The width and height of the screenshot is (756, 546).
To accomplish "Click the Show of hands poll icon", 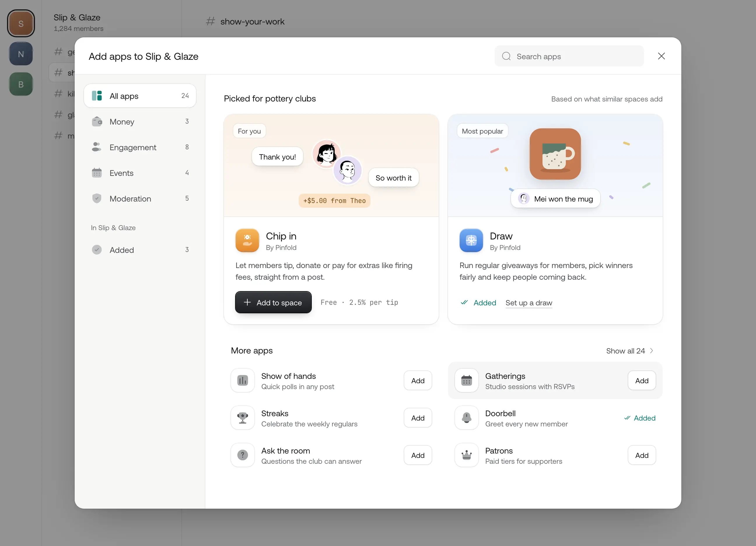I will click(242, 380).
